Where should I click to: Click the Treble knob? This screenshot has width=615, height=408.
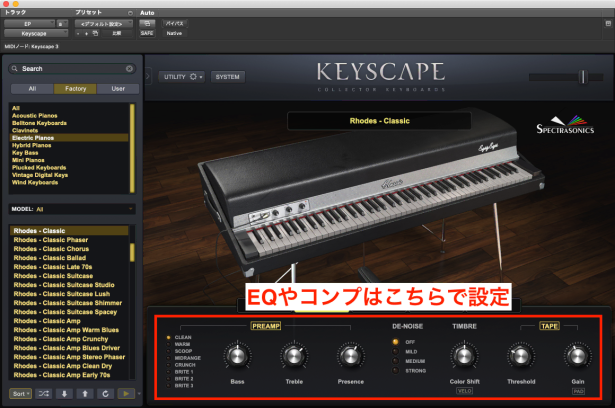coord(294,355)
